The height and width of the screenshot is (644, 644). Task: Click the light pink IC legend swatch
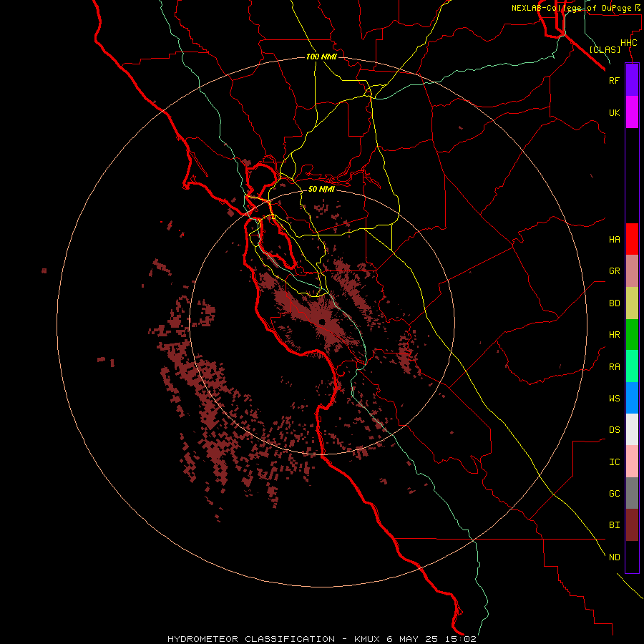632,462
